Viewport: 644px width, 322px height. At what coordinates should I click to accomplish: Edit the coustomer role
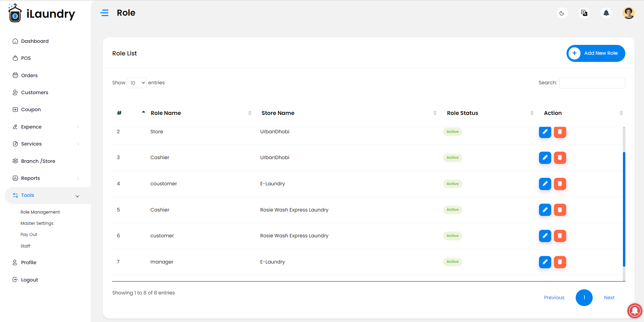[x=545, y=184]
